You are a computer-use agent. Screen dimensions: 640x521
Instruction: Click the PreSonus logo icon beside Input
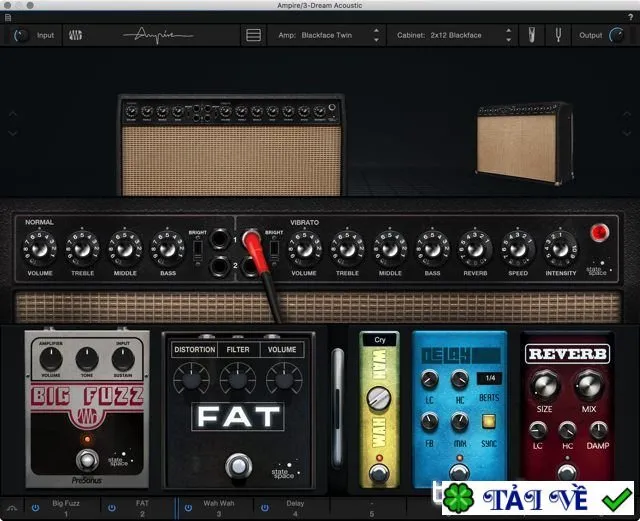(x=76, y=35)
